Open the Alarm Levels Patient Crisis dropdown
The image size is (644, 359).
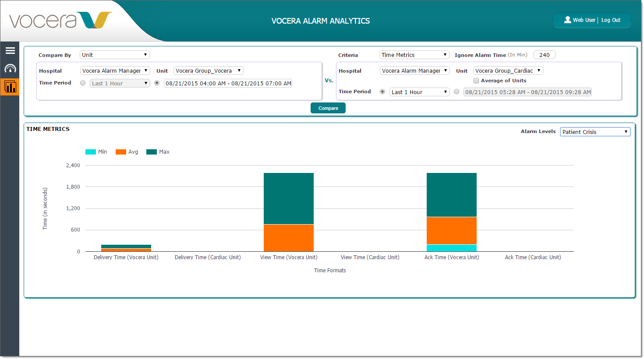[595, 132]
